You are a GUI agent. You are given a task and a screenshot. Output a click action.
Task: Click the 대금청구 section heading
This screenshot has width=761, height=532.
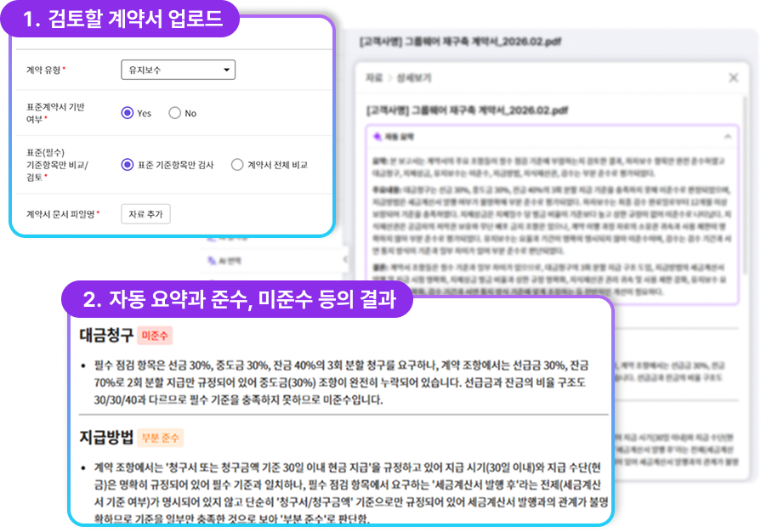(x=105, y=335)
